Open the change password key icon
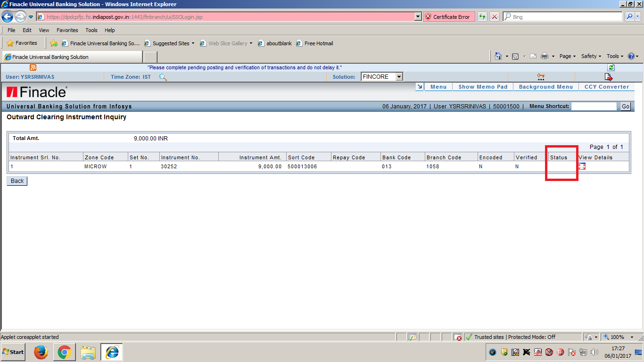This screenshot has height=362, width=644. [x=540, y=76]
